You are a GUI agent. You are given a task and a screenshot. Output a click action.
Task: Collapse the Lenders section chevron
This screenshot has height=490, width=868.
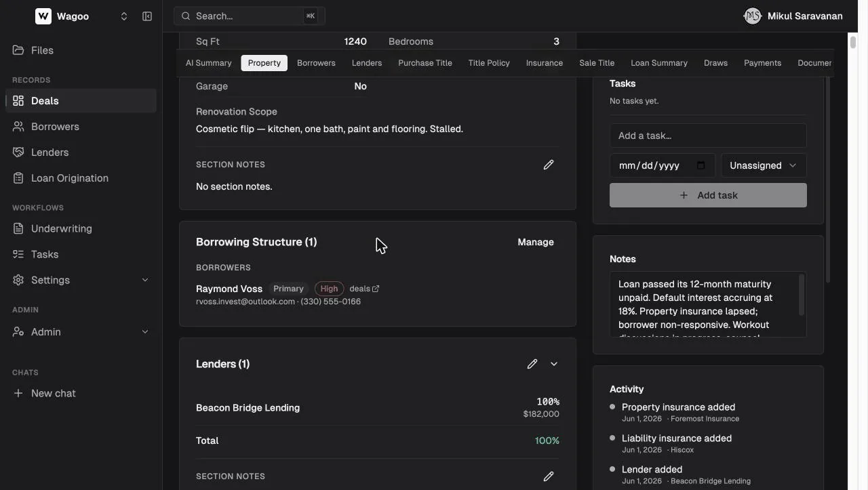click(x=554, y=364)
